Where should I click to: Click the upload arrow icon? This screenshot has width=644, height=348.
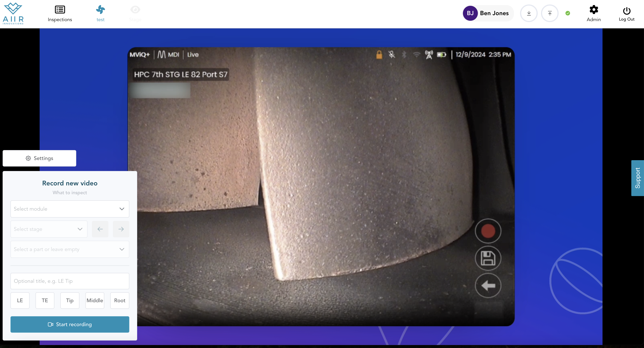tap(549, 13)
